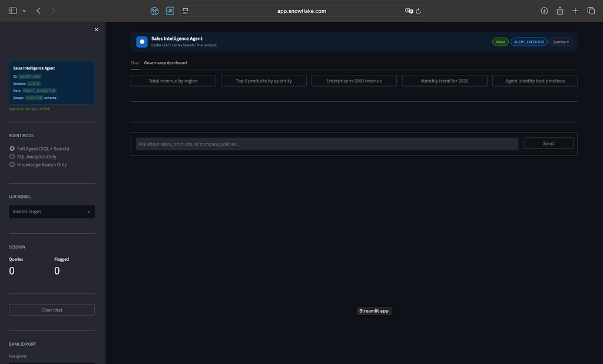
Task: Open the cube extension icon in toolbar
Action: pos(154,11)
